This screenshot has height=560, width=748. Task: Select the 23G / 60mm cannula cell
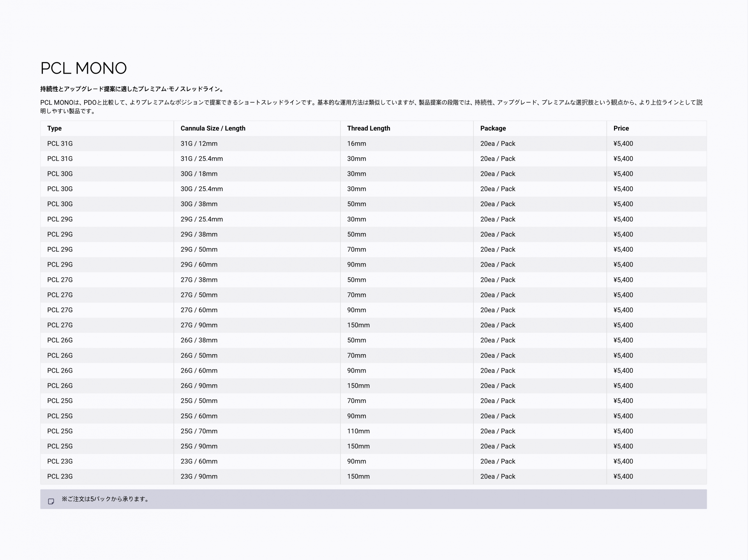(257, 461)
